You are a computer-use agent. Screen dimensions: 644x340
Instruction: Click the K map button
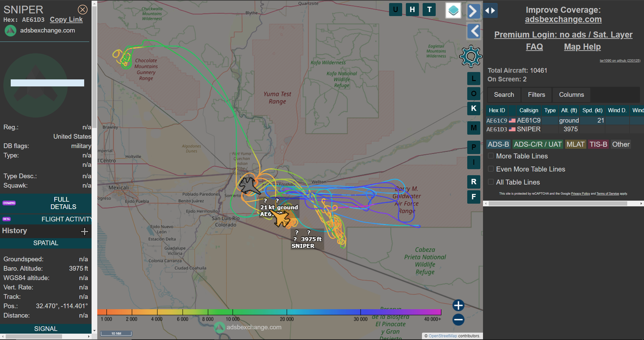click(x=474, y=109)
